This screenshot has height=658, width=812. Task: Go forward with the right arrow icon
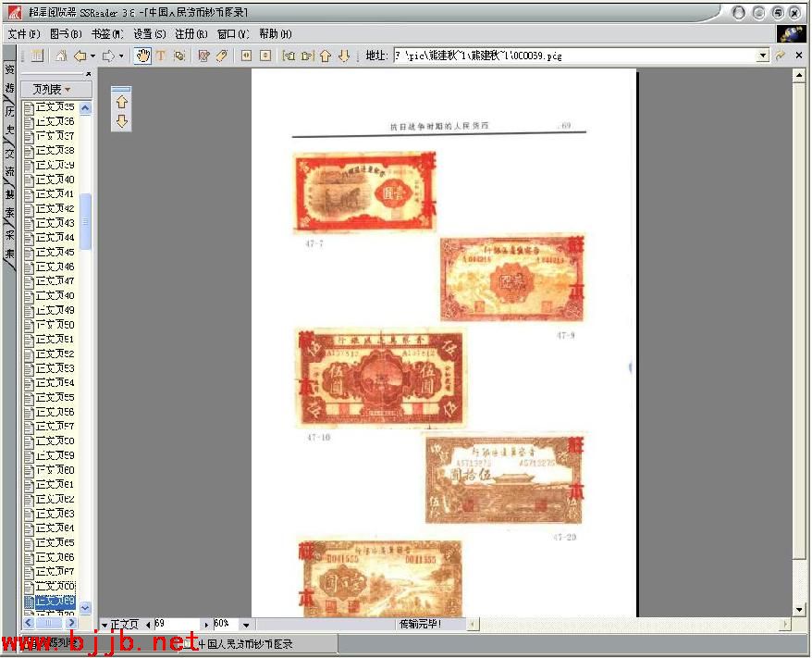108,56
